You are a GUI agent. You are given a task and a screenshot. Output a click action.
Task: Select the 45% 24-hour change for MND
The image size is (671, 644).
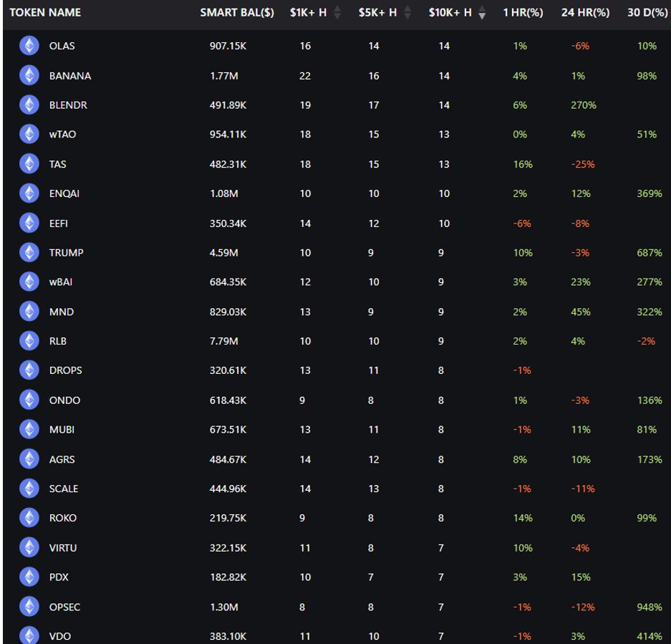[x=580, y=312]
